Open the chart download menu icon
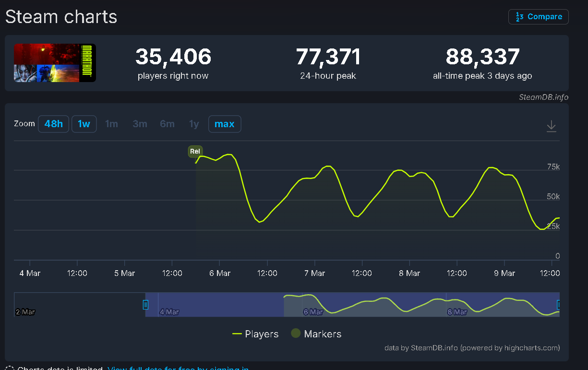Screen dimensions: 588x370 tap(552, 126)
